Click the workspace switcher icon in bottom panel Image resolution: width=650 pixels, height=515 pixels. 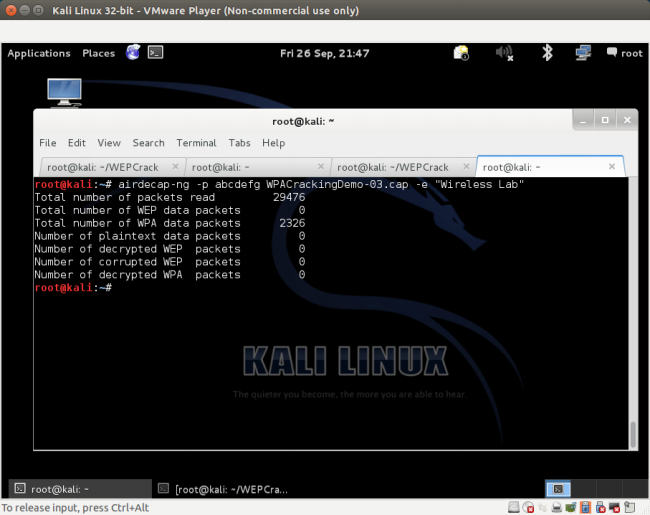(559, 489)
